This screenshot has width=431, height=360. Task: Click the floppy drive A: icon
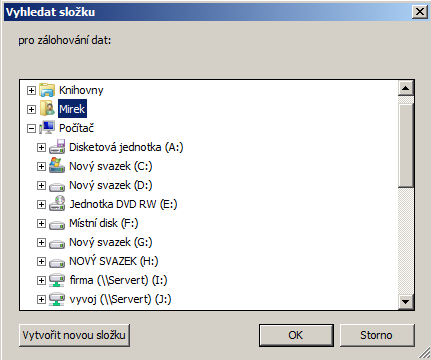(57, 147)
